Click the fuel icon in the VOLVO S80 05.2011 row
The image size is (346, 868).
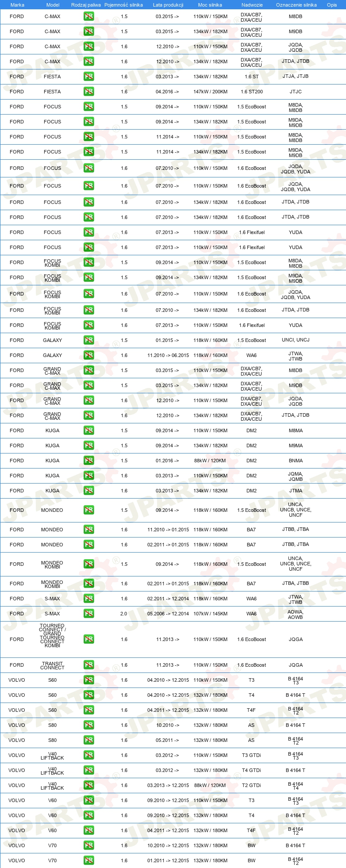88,740
